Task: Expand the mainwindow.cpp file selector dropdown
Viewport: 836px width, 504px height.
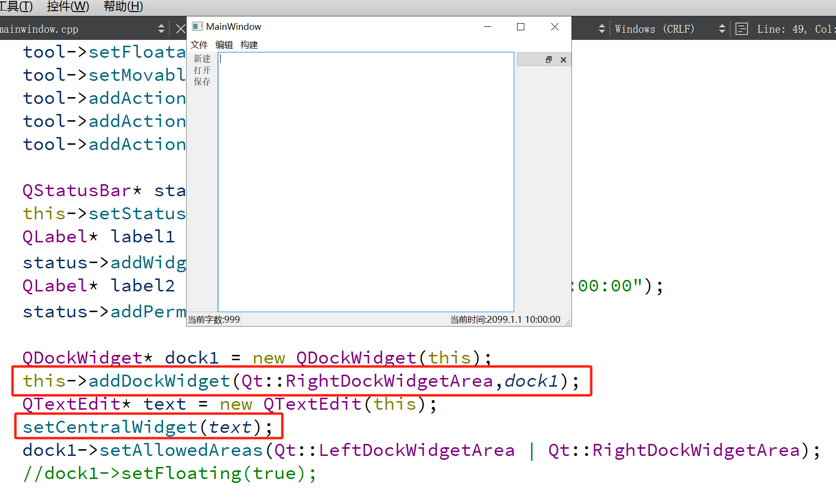Action: click(x=161, y=29)
